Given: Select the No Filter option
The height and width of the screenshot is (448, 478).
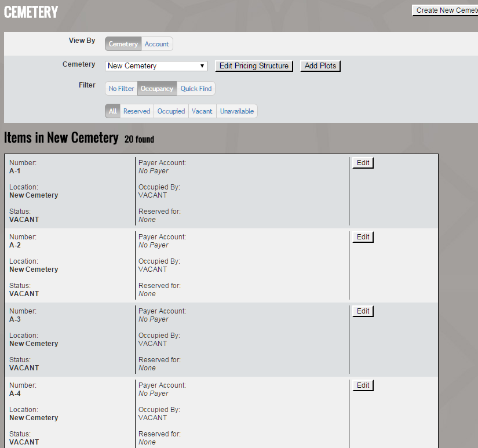Looking at the screenshot, I should click(121, 89).
